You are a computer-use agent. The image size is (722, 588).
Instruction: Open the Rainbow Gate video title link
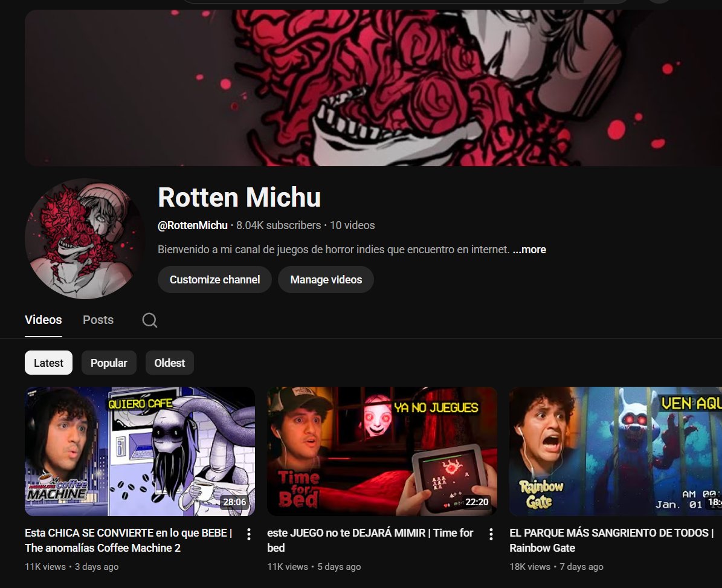click(x=610, y=540)
